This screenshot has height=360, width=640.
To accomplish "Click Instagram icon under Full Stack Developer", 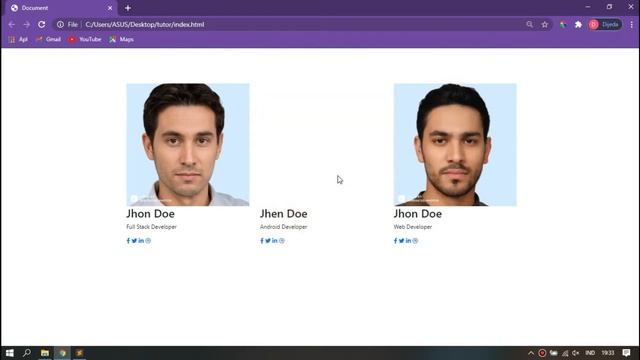I will click(148, 241).
